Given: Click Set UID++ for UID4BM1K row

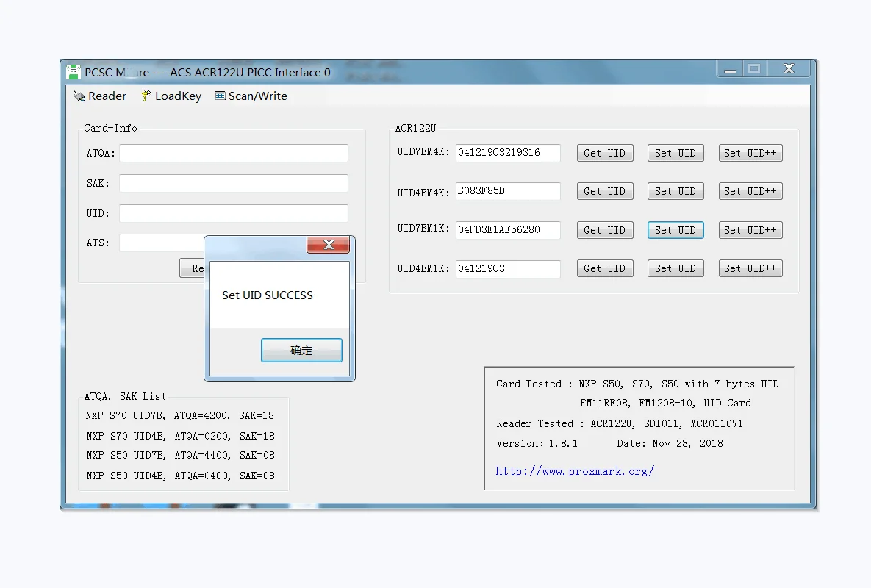Looking at the screenshot, I should (750, 269).
